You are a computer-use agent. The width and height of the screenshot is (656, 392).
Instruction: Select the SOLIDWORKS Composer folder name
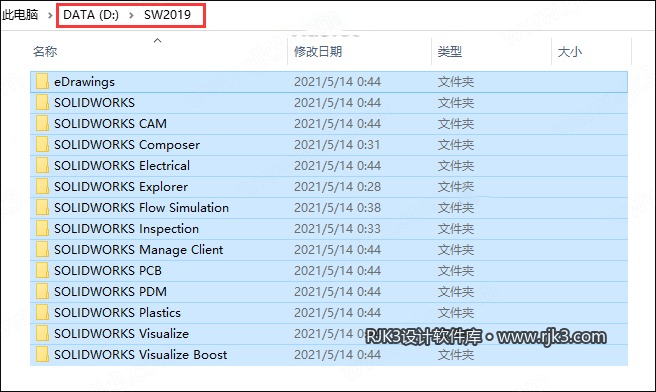(127, 145)
